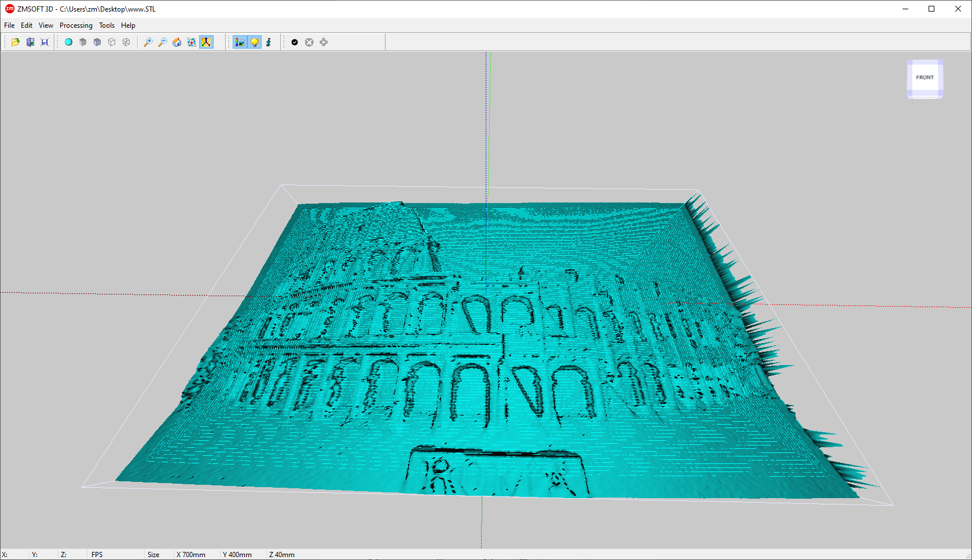Toggle the axes display icon
The image size is (972, 560).
(x=206, y=42)
